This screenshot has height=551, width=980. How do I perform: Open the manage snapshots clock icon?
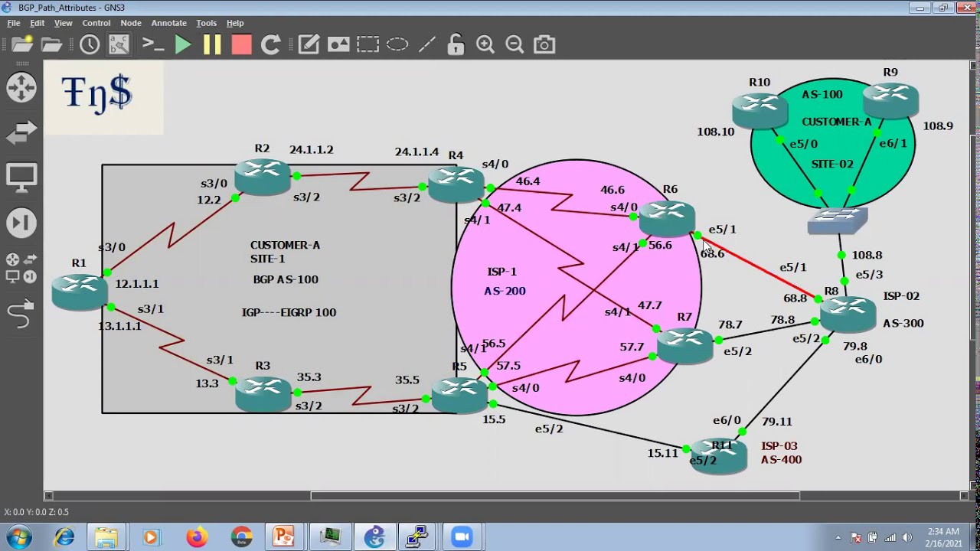[x=90, y=44]
